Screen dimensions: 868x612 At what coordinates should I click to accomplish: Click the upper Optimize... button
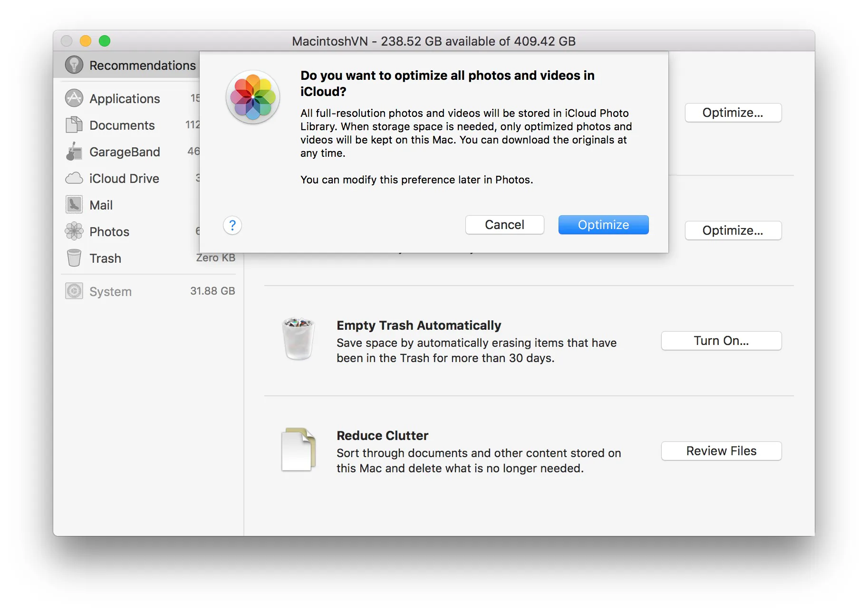pyautogui.click(x=733, y=113)
